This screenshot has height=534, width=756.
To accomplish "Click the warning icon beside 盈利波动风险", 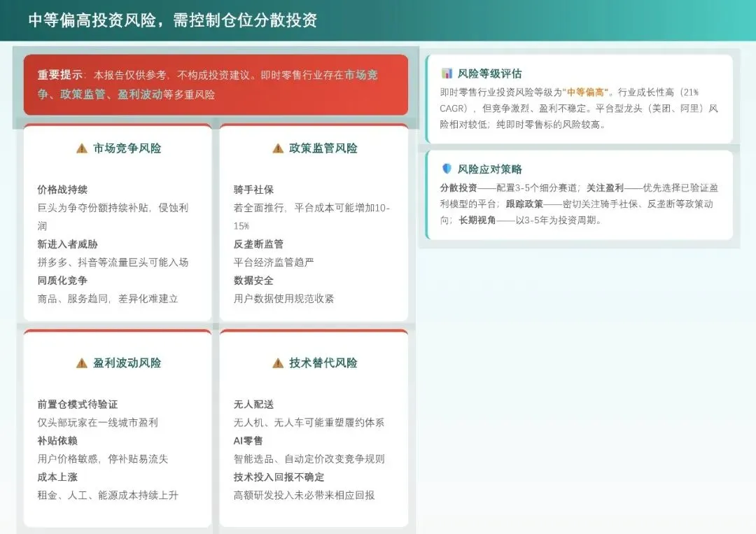I will coord(81,363).
